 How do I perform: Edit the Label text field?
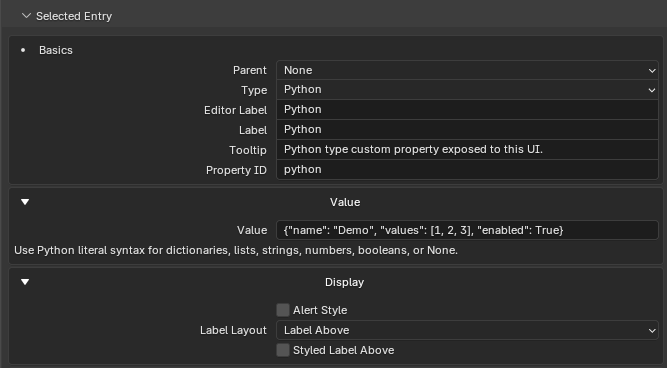coord(467,130)
